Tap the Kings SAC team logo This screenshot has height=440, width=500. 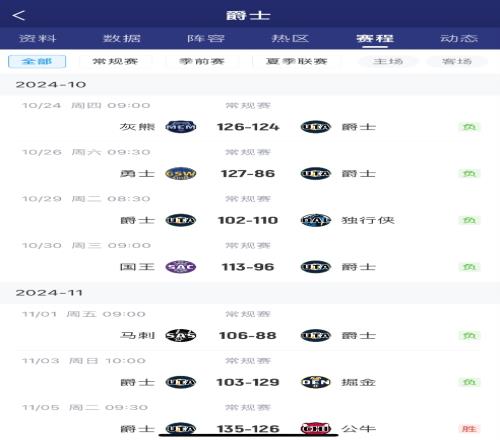[181, 267]
